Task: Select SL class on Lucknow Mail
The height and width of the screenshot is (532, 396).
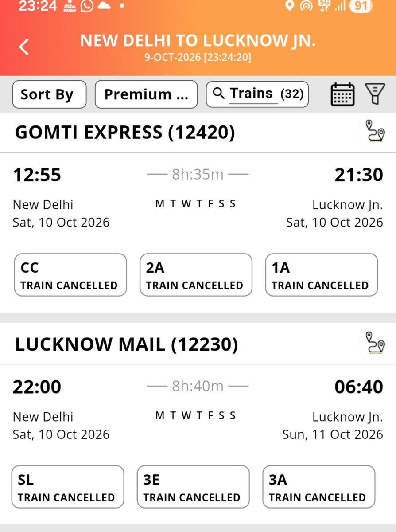Action: click(68, 487)
